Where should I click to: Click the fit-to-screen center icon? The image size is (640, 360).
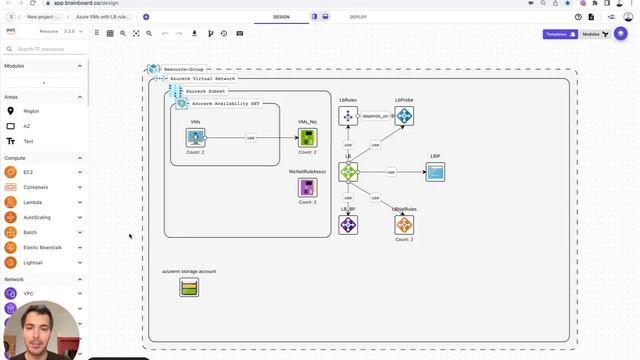136,33
